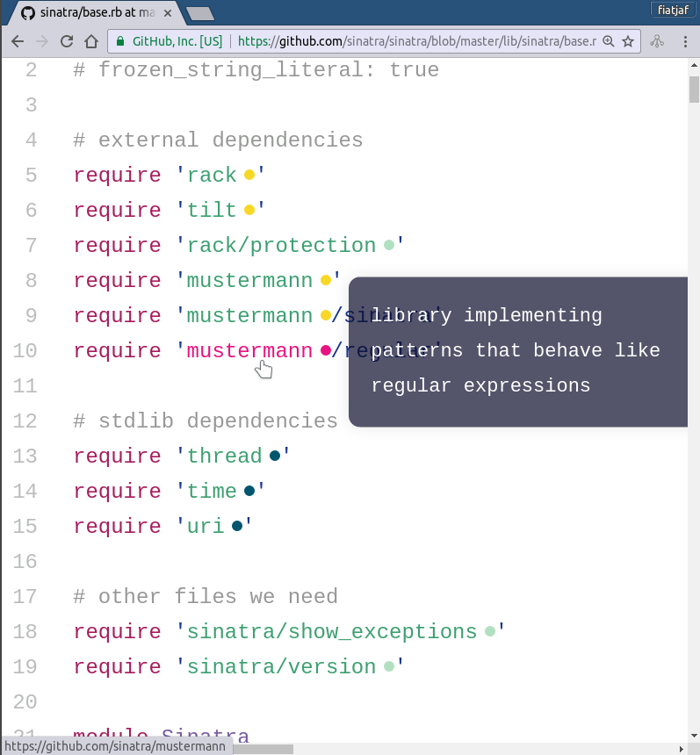Open the 'sinatra/show_exceptions' link on line 18
Screen dimensions: 700x755
332,632
